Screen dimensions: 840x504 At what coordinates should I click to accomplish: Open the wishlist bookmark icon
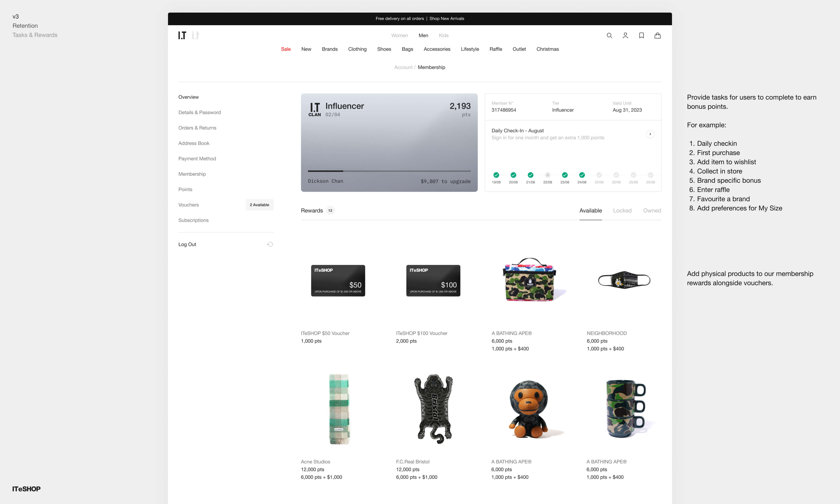641,35
